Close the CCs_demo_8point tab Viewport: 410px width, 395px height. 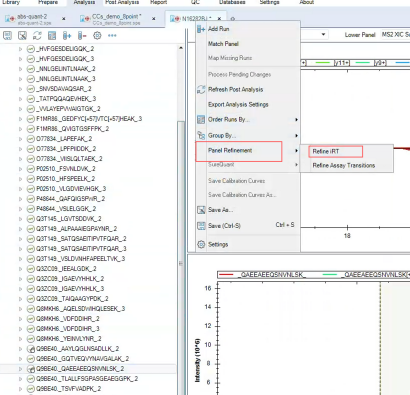(154, 19)
